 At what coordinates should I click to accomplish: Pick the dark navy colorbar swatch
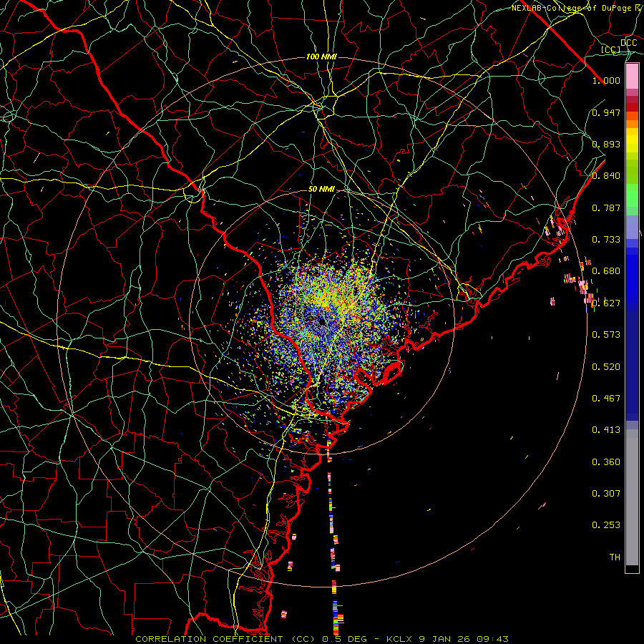[632, 366]
